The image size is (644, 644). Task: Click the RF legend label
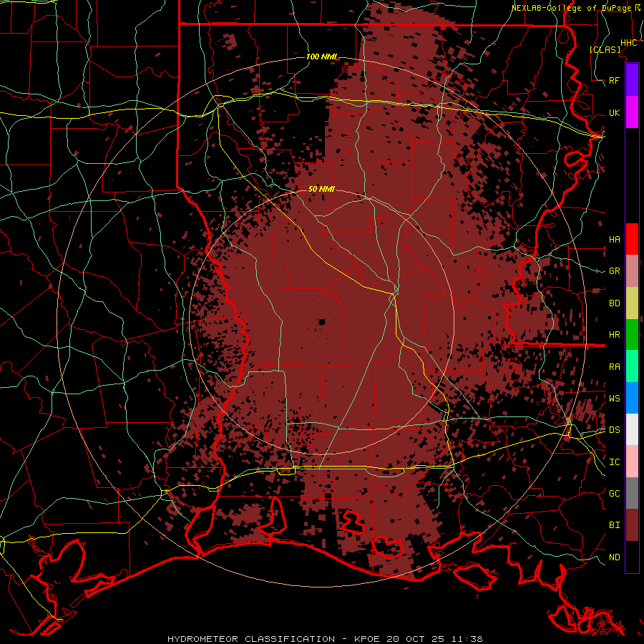pyautogui.click(x=614, y=80)
